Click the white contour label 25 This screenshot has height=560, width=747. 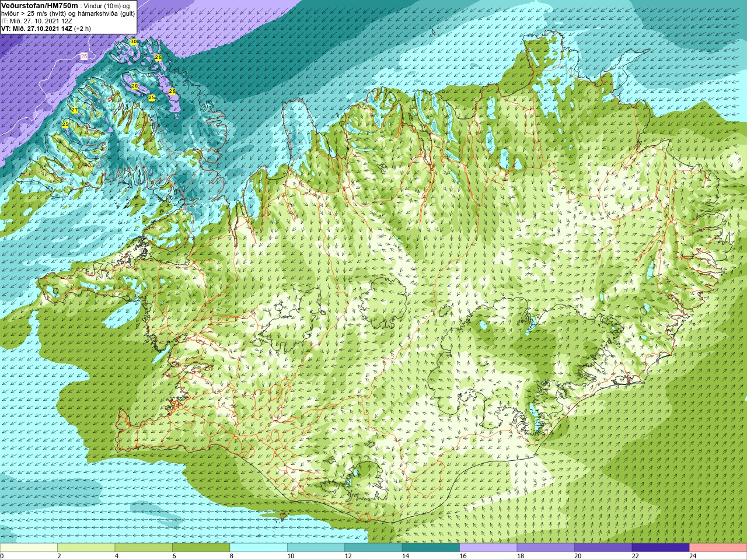pyautogui.click(x=84, y=56)
